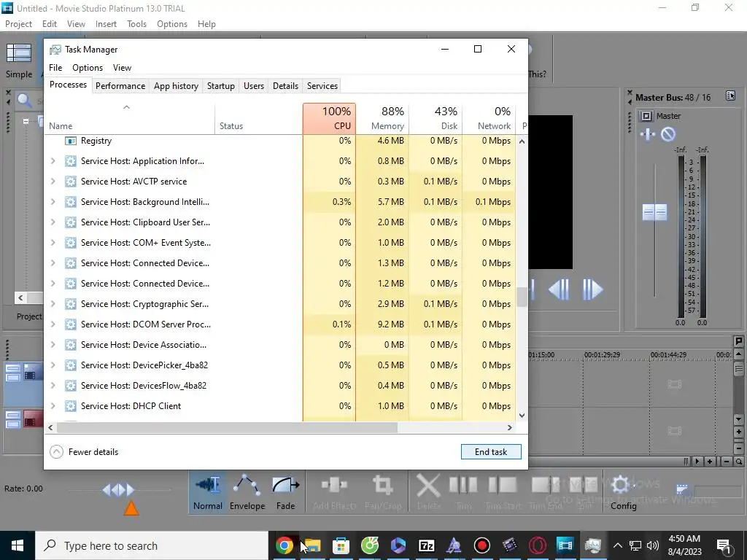The width and height of the screenshot is (747, 560).
Task: Sort processes by CPU column
Action: pos(329,119)
